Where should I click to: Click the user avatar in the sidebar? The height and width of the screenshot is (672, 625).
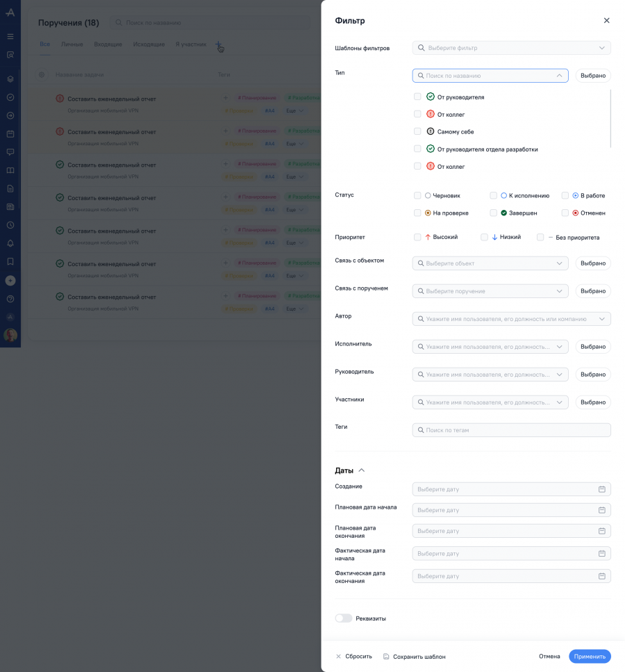coord(10,335)
